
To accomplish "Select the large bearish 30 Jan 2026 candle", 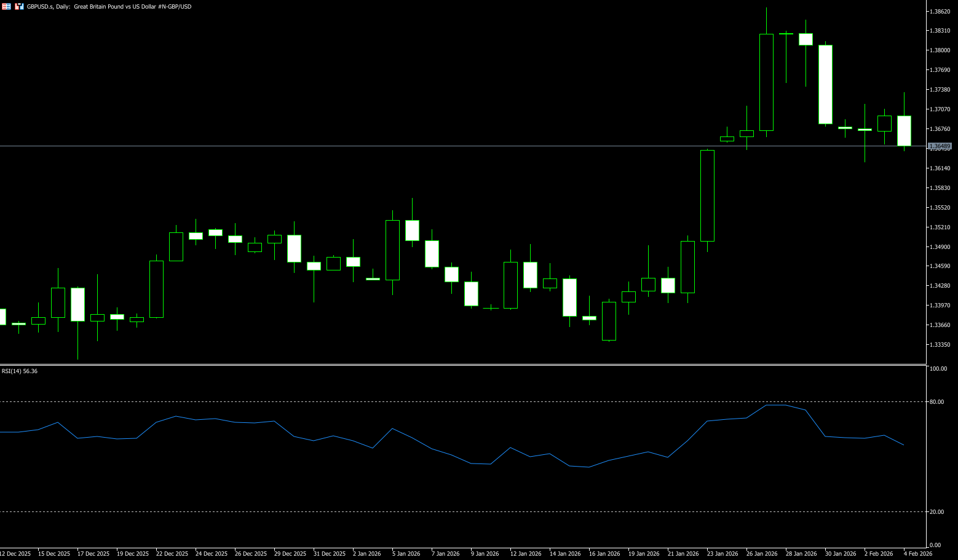I will (x=825, y=85).
